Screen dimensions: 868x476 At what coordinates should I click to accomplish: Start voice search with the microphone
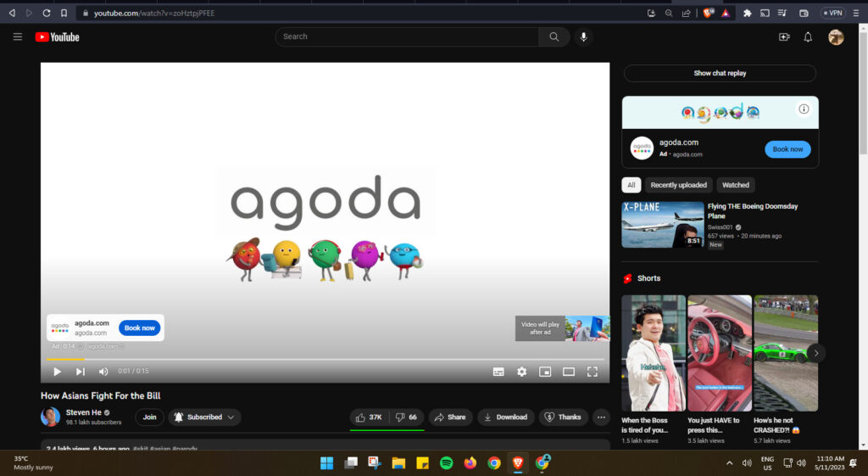[583, 36]
